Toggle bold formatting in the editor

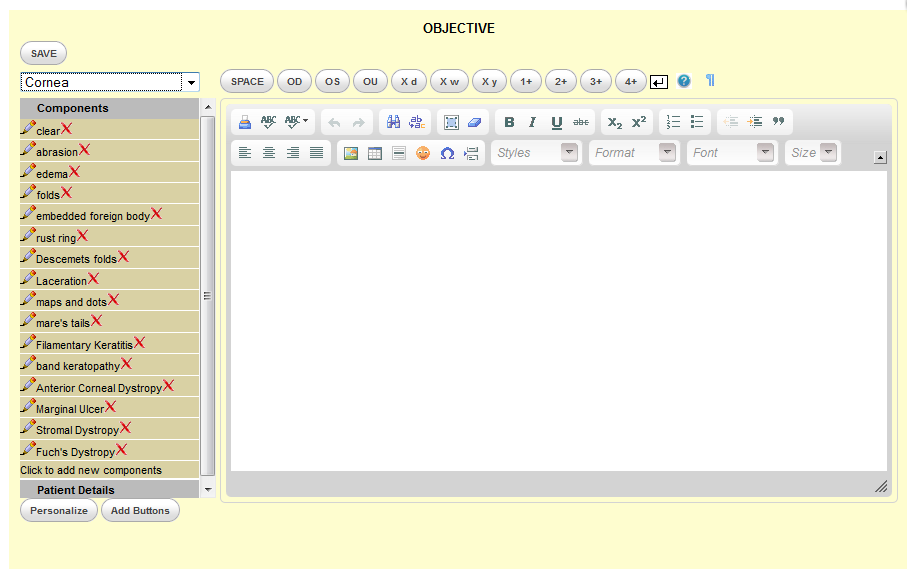coord(509,122)
